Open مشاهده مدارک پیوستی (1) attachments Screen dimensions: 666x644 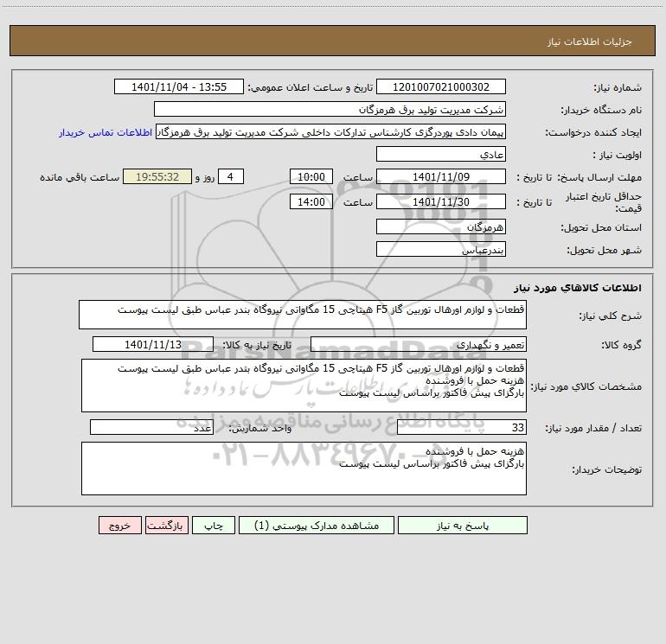[317, 526]
